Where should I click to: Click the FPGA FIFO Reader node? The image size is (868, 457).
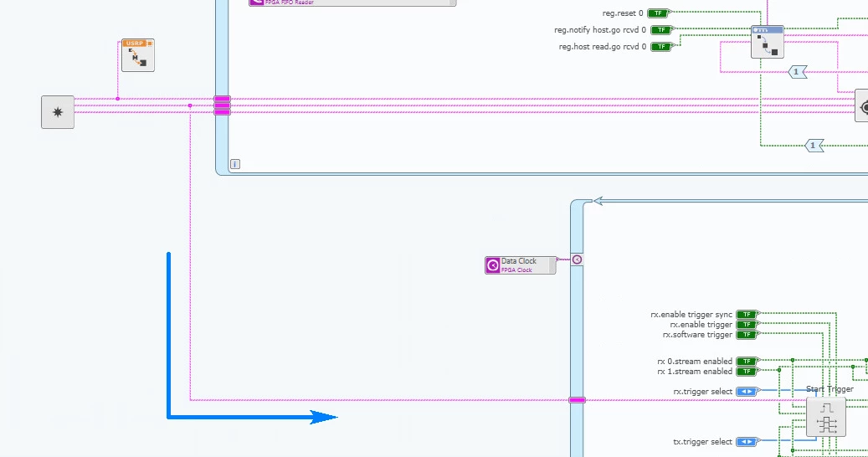pos(352,3)
